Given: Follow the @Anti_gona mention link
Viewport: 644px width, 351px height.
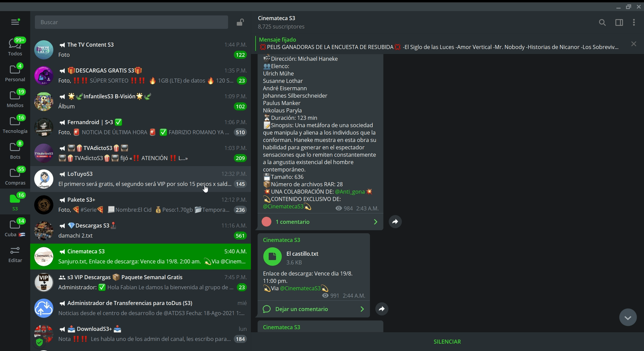Looking at the screenshot, I should pos(350,192).
